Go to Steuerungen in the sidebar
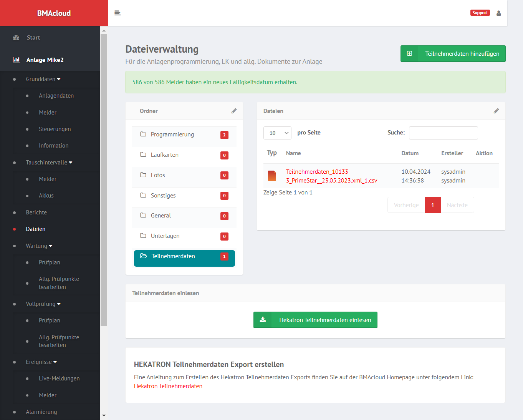Image resolution: width=523 pixels, height=420 pixels. tap(55, 129)
